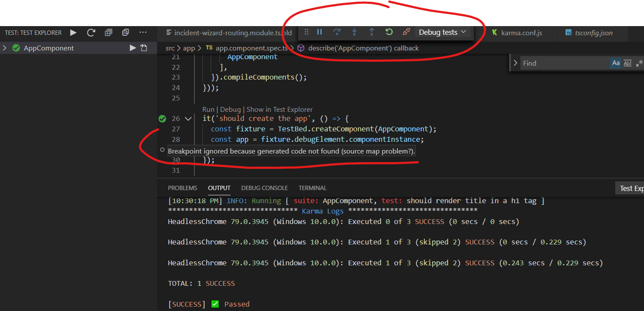Step out in debug toolbar
The width and height of the screenshot is (644, 311).
pyautogui.click(x=372, y=32)
